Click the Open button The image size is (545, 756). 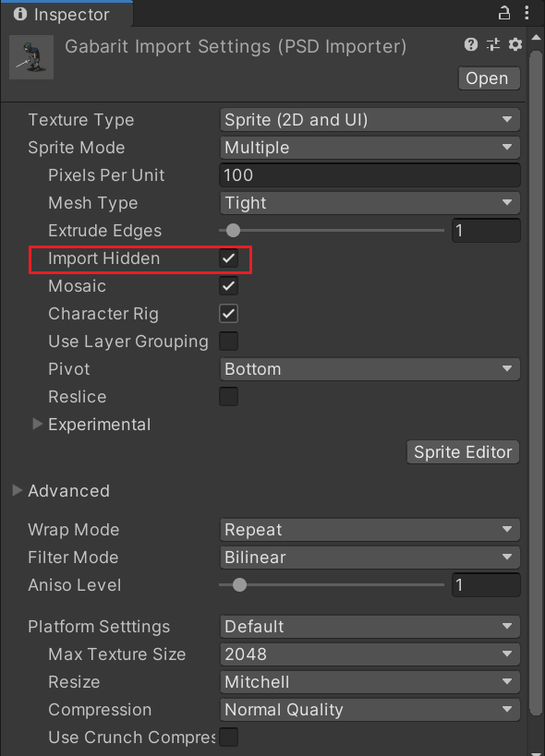click(x=489, y=78)
